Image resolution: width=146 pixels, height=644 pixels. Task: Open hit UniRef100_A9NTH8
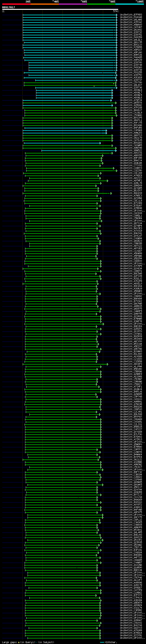(x=131, y=148)
